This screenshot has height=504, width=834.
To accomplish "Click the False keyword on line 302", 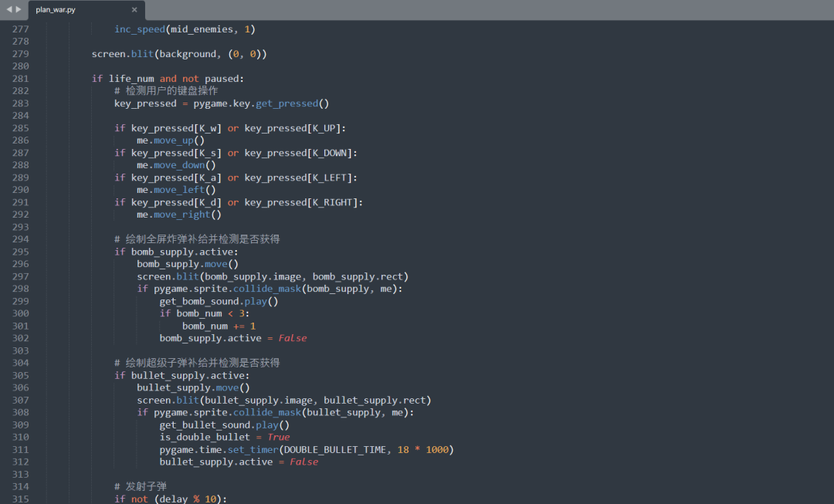I will (x=292, y=337).
